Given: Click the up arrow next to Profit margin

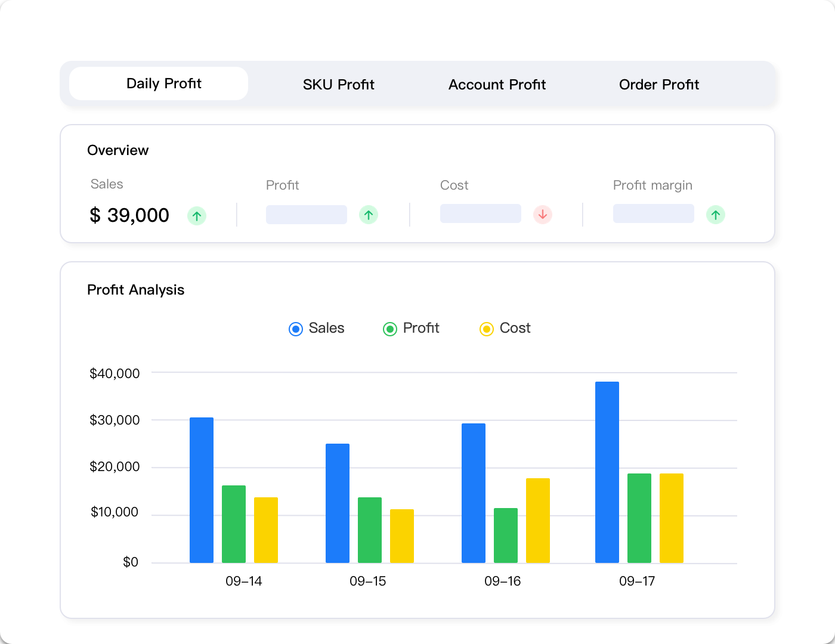Looking at the screenshot, I should 716,215.
